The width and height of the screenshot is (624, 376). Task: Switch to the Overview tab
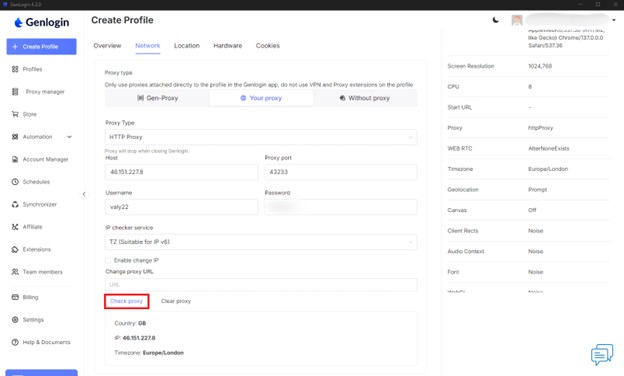tap(107, 46)
